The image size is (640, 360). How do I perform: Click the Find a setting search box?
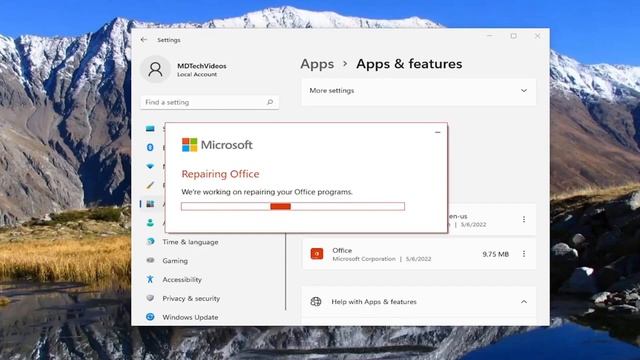tap(209, 102)
